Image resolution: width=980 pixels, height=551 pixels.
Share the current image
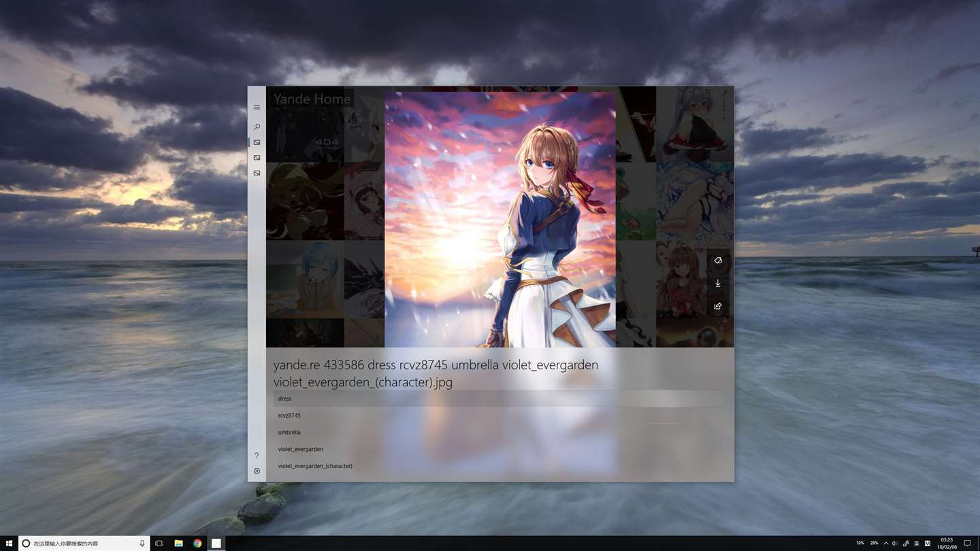717,306
